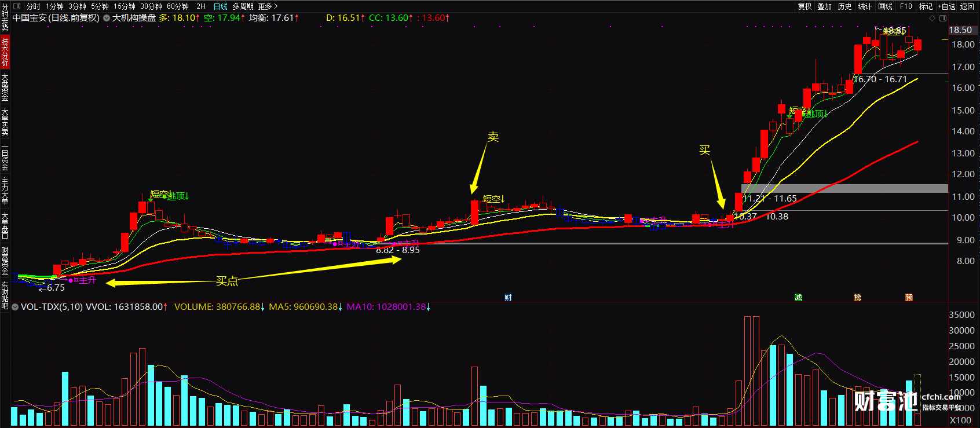This screenshot has width=980, height=428.
Task: Select the 2H period
Action: tap(201, 6)
